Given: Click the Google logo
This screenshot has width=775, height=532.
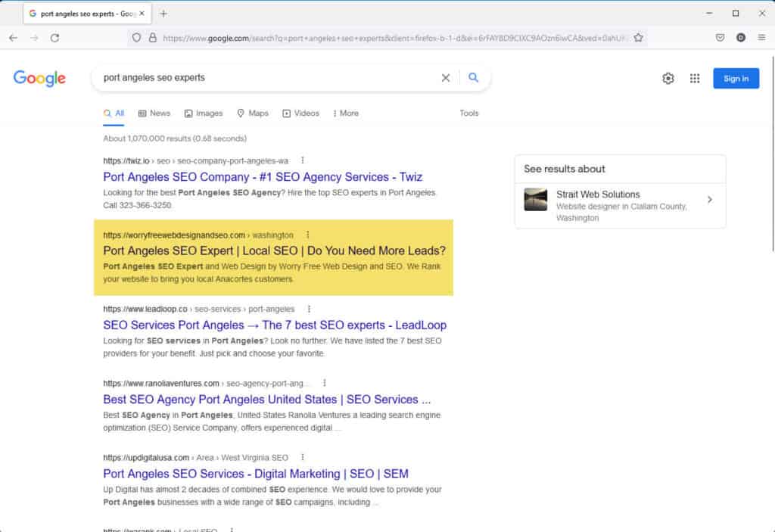Looking at the screenshot, I should (39, 78).
